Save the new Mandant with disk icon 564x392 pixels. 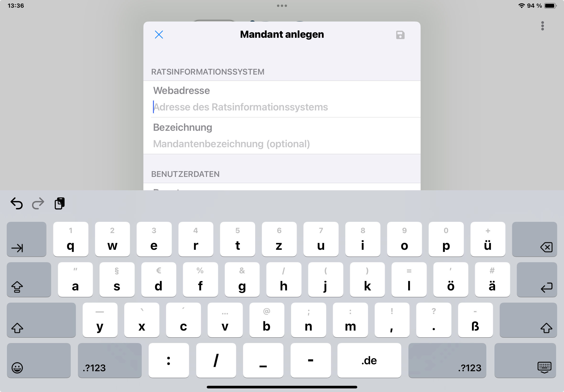coord(400,35)
